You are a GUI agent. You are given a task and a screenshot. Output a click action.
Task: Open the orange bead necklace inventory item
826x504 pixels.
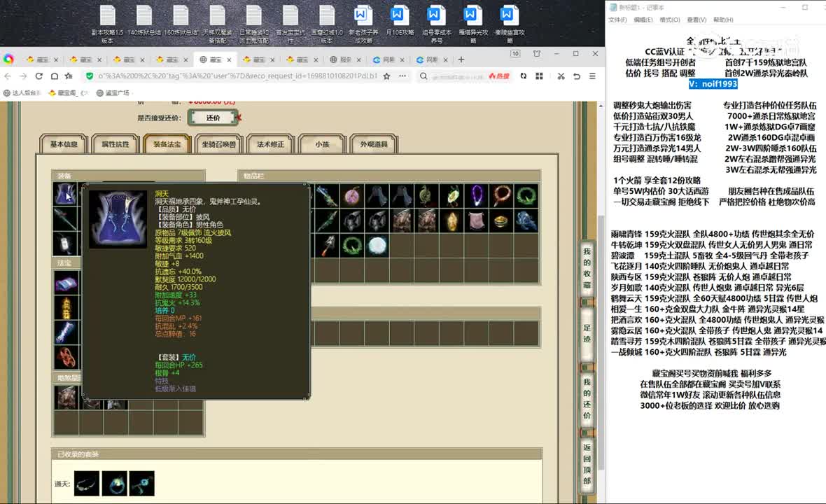click(501, 196)
